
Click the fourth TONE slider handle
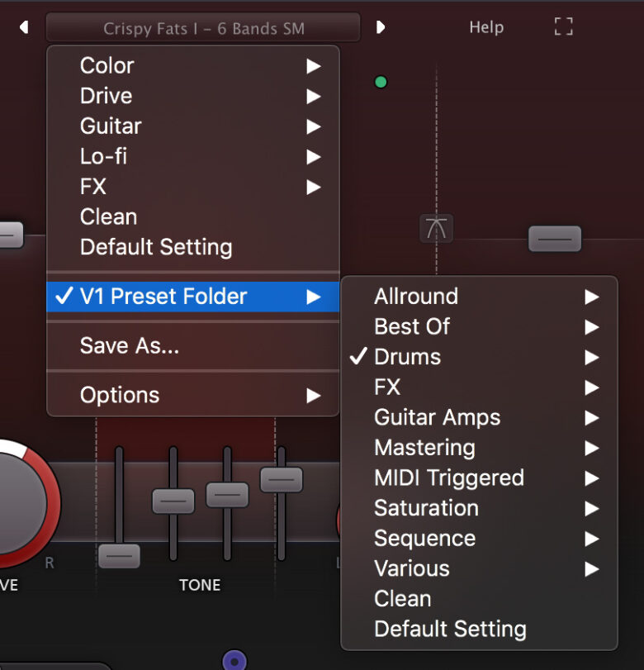(x=282, y=479)
